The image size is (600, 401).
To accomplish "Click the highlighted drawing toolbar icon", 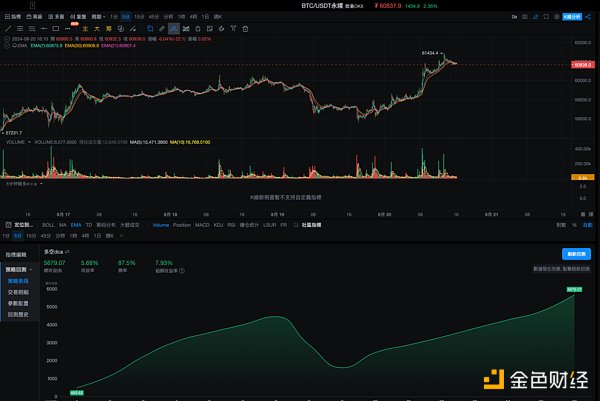I will click(174, 29).
